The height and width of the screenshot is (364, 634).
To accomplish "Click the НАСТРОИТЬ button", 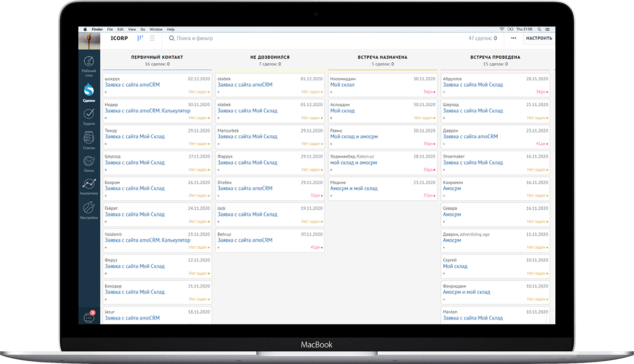I will [539, 38].
